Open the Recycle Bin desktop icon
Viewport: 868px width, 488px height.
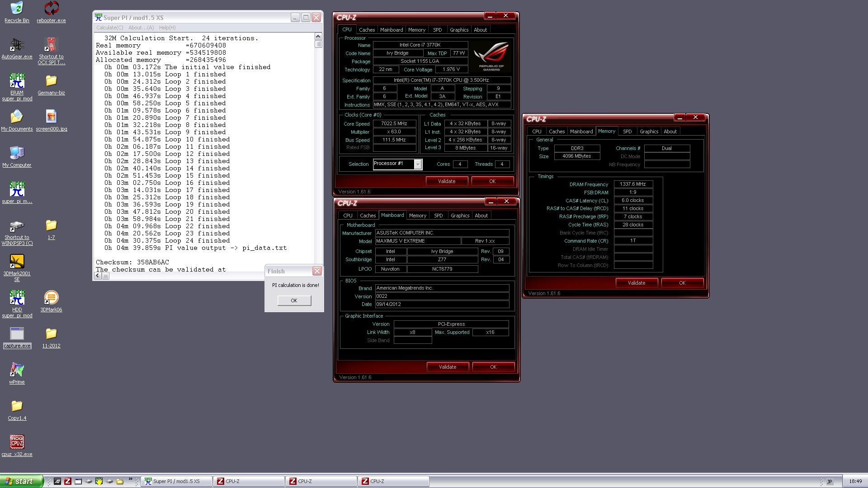coord(17,12)
